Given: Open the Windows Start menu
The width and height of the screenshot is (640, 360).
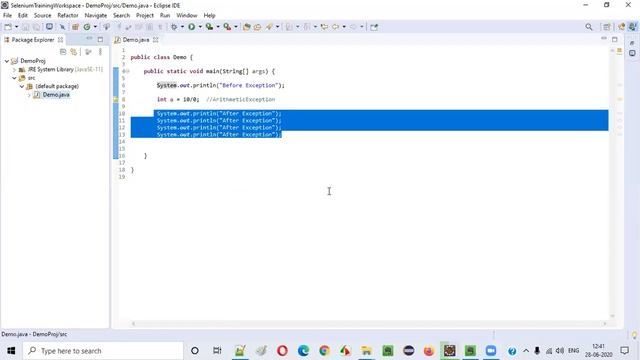Looking at the screenshot, I should tap(11, 351).
